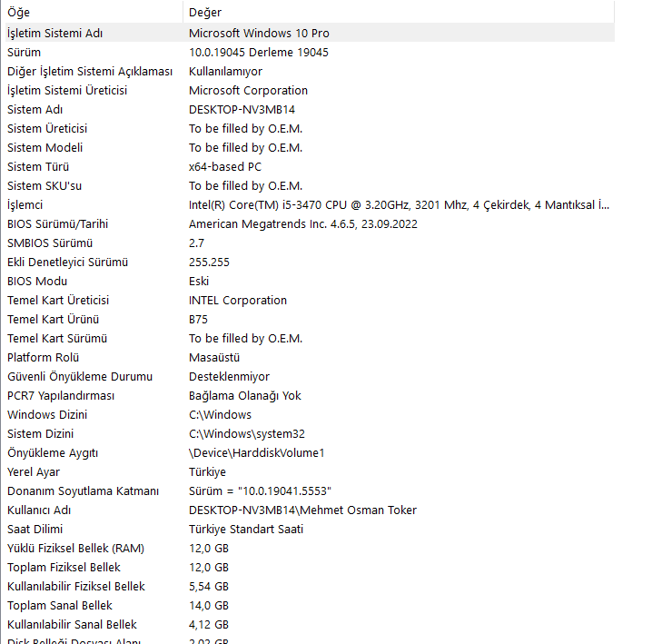This screenshot has height=644, width=672.
Task: Select the Microsoft Windows 10 Pro value
Action: pyautogui.click(x=259, y=33)
